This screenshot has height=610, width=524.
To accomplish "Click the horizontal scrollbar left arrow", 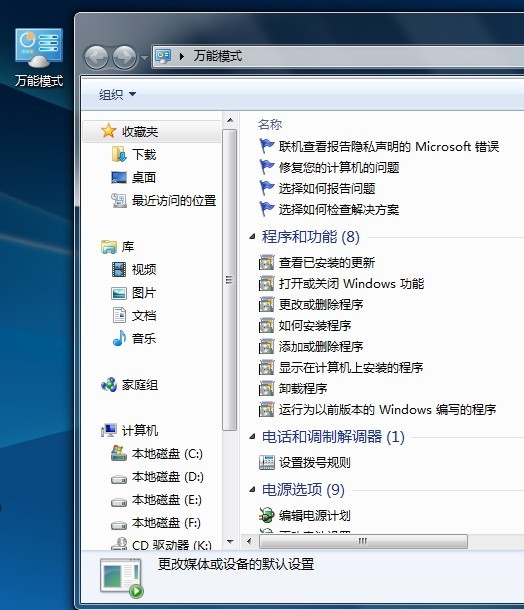I will point(249,541).
